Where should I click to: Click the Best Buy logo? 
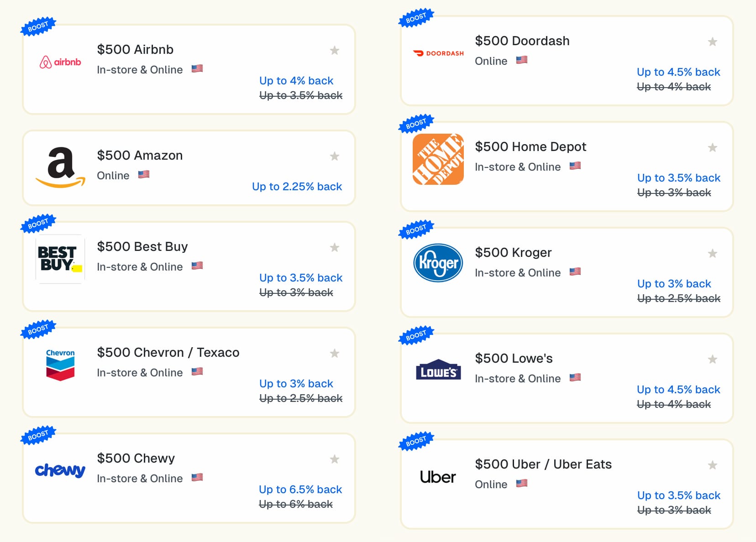tap(60, 258)
